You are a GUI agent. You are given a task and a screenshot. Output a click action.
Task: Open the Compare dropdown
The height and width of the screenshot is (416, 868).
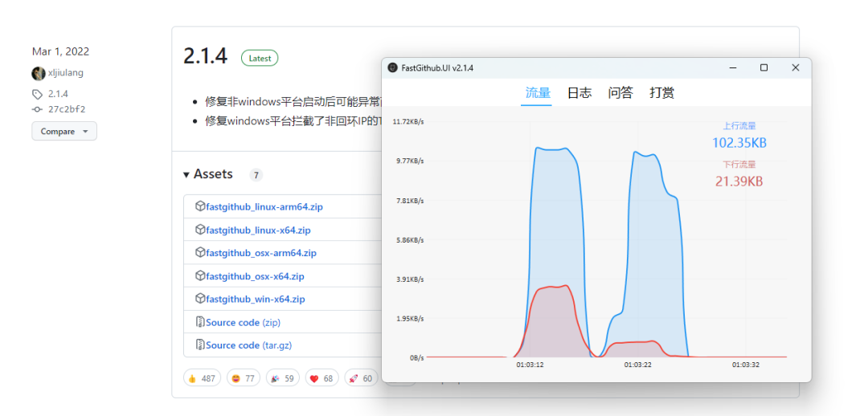click(x=64, y=131)
